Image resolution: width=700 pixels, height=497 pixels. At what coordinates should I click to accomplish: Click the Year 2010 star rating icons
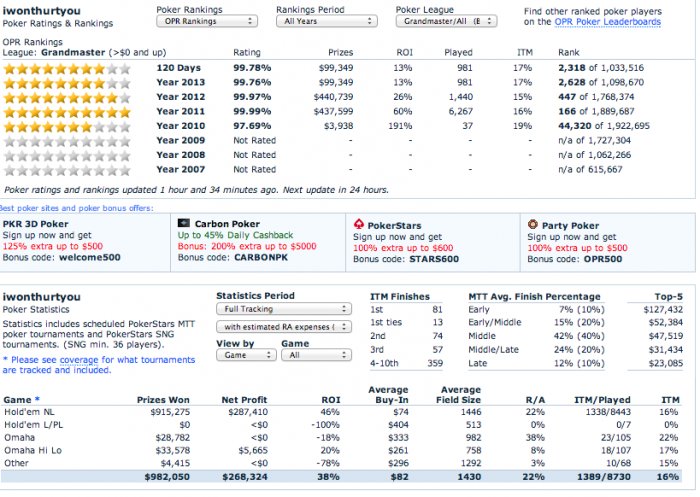click(x=67, y=126)
